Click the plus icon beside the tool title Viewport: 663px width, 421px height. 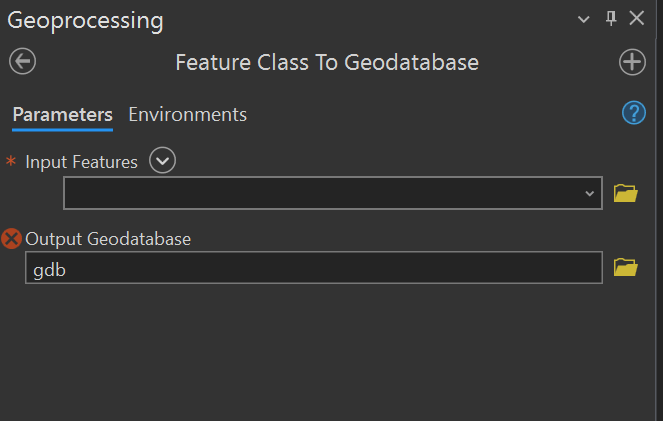point(632,62)
